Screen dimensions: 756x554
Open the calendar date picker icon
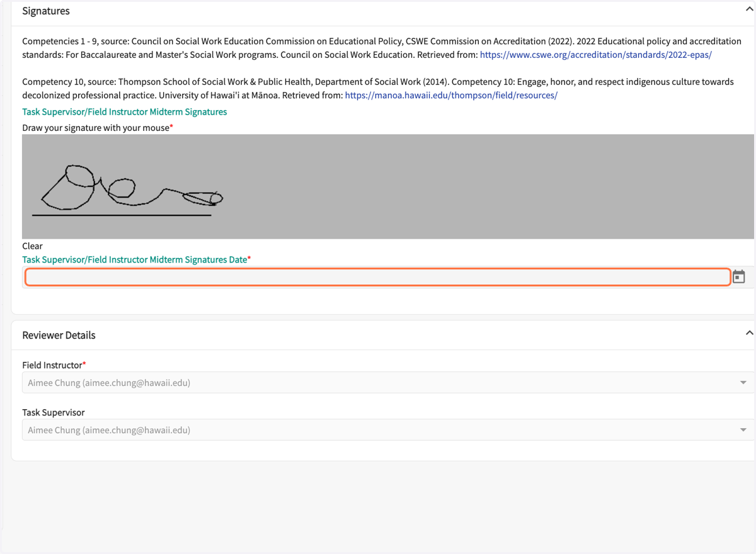739,277
